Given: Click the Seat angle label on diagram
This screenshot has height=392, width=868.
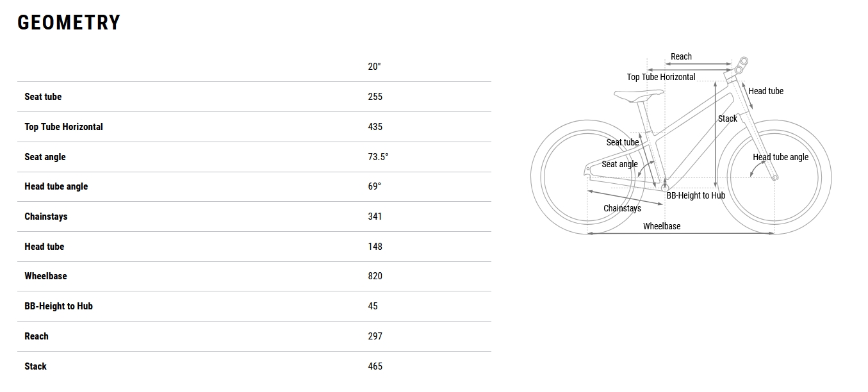Looking at the screenshot, I should coord(619,164).
